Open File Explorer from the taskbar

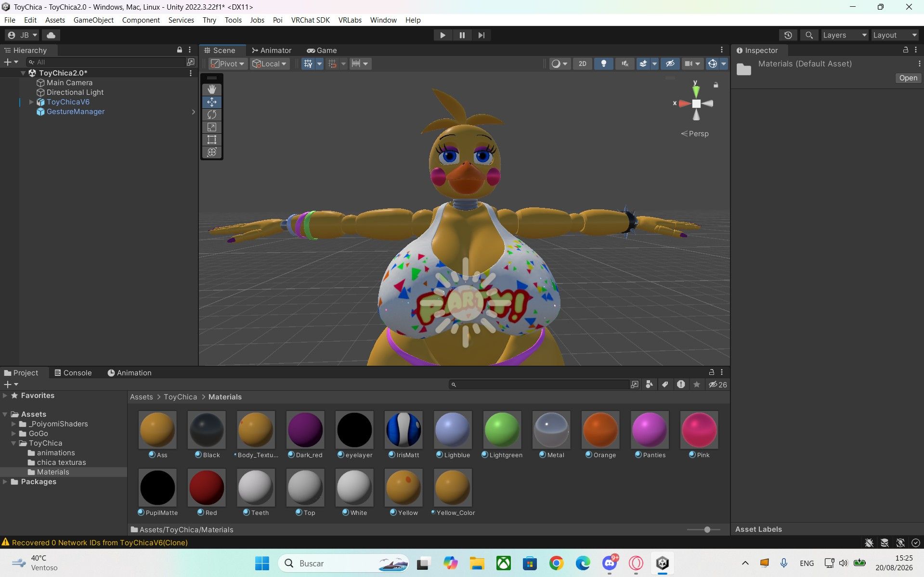(477, 563)
